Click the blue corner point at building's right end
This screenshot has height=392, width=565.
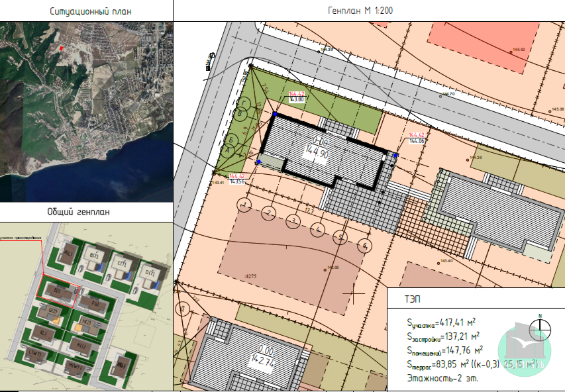[395, 155]
